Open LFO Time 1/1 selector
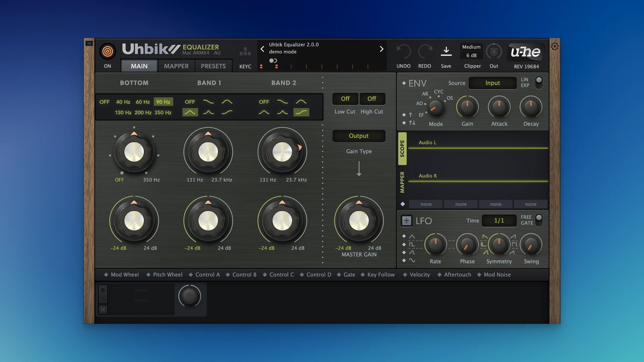 pos(499,220)
